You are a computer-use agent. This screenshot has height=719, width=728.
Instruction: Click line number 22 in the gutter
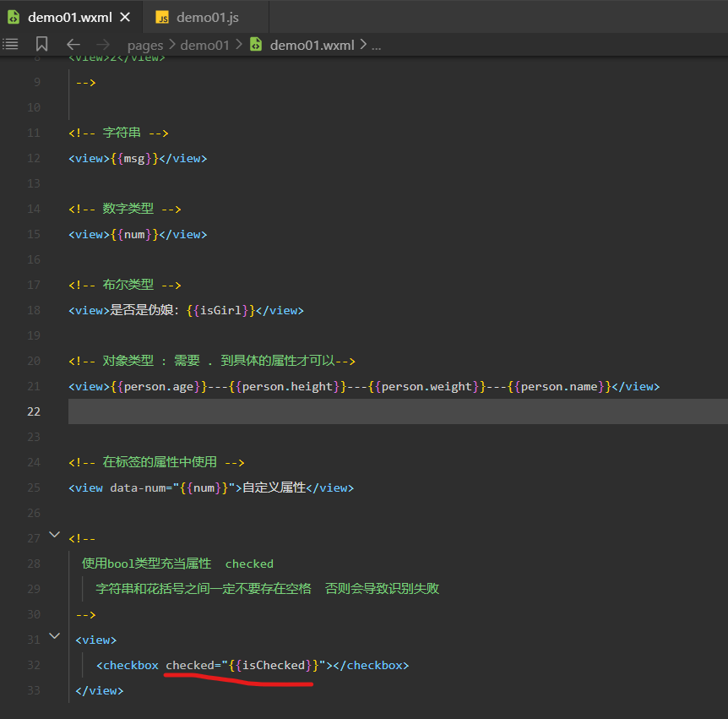[x=34, y=411]
